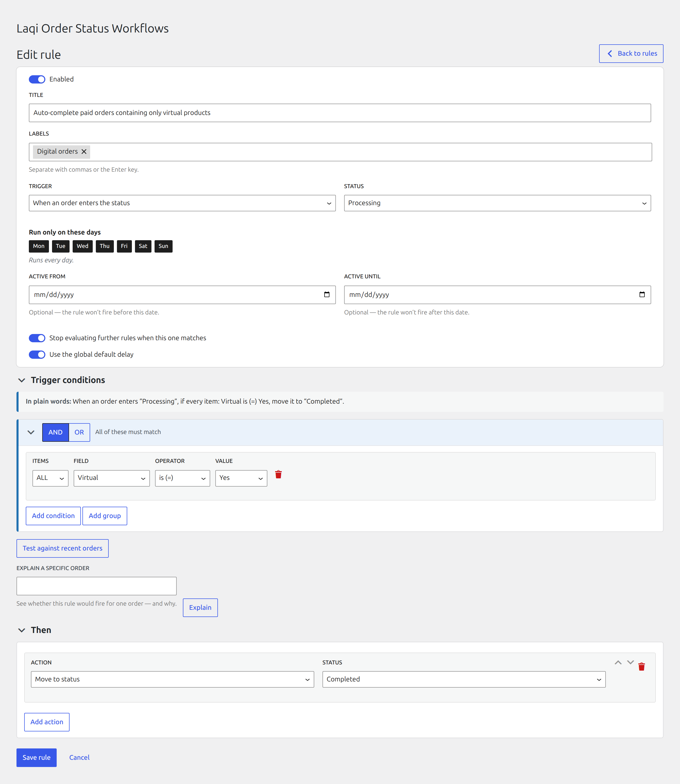Remove the Digital orders label
This screenshot has width=680, height=784.
pyautogui.click(x=84, y=152)
